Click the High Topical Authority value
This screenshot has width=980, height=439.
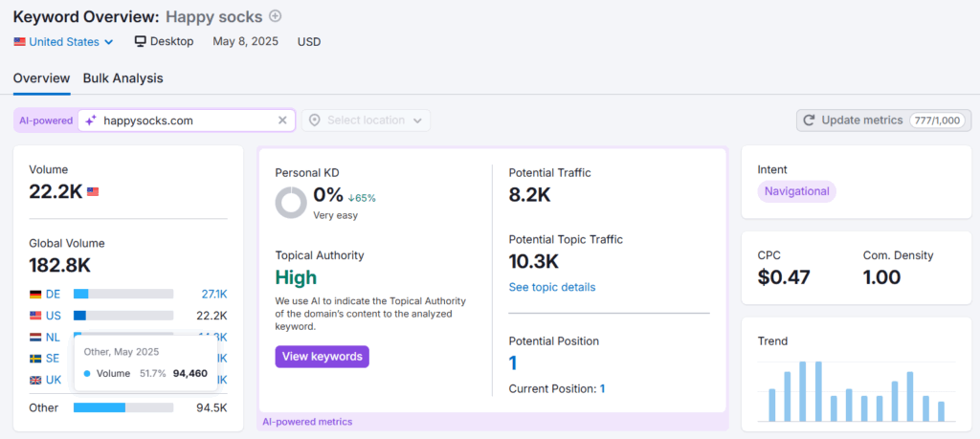pyautogui.click(x=296, y=277)
